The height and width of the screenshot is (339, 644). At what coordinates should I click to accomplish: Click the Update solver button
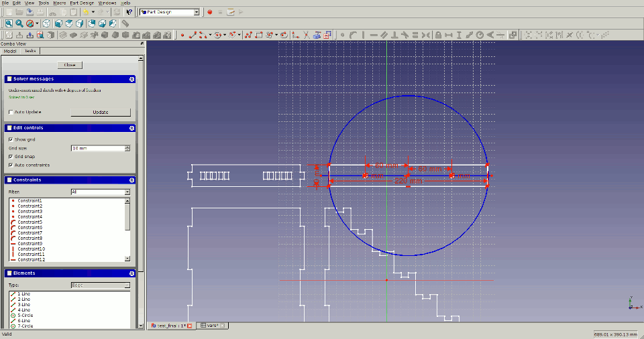101,112
